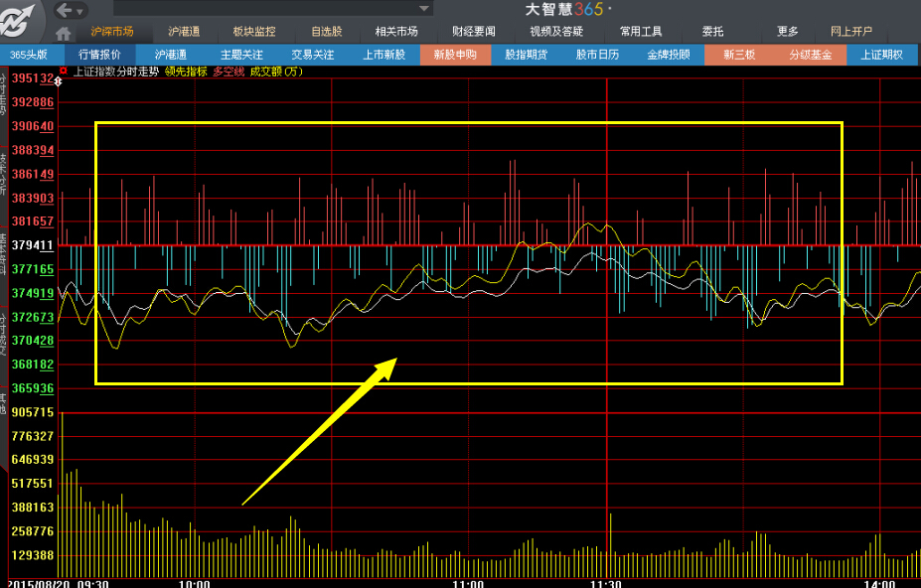Open the 股指期货 tab
This screenshot has width=921, height=588.
pyautogui.click(x=526, y=55)
